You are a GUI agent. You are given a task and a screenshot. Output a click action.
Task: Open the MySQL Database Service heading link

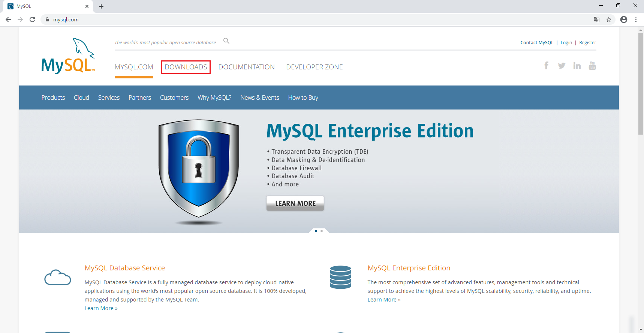coord(125,268)
